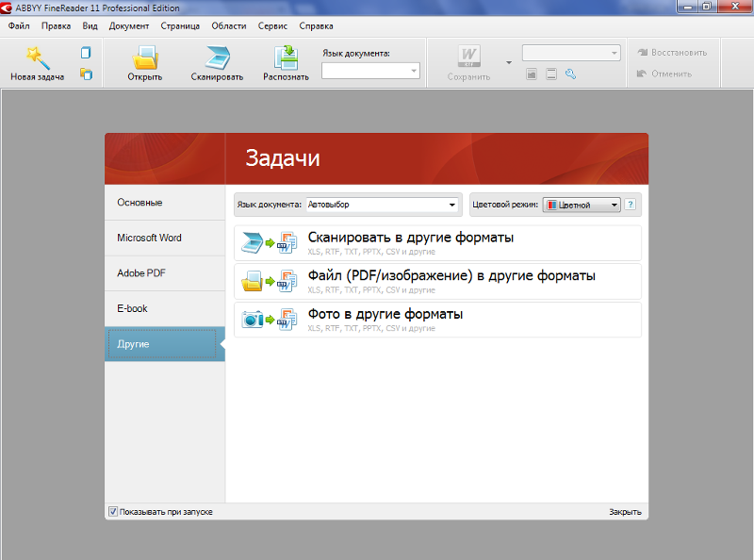
Task: Click the New Task wand icon
Action: point(38,58)
